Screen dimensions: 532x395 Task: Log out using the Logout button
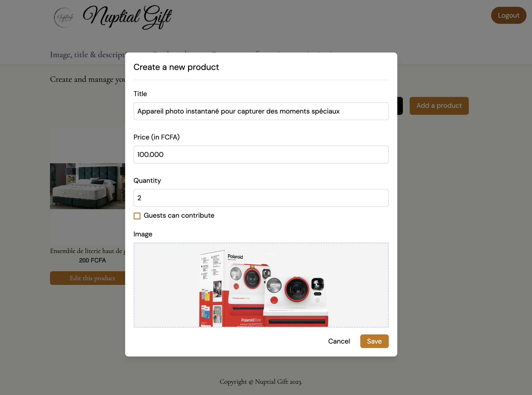(x=509, y=15)
